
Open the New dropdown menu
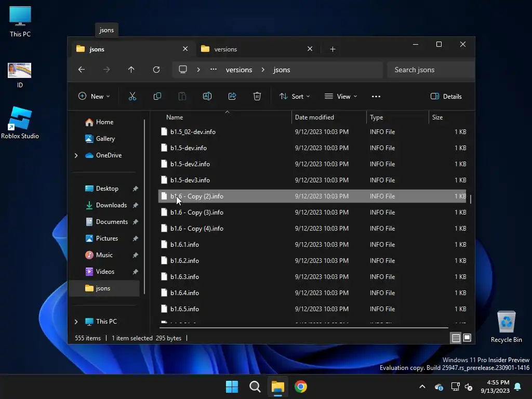click(94, 96)
